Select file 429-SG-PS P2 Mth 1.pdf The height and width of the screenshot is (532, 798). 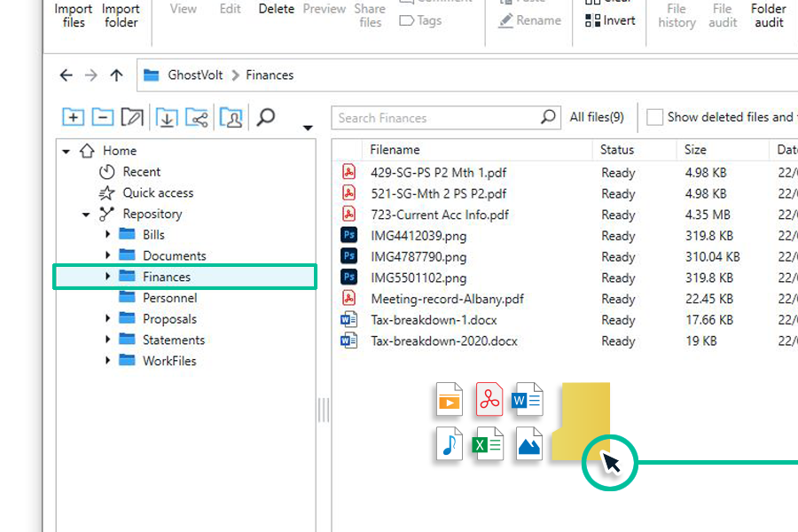point(438,173)
